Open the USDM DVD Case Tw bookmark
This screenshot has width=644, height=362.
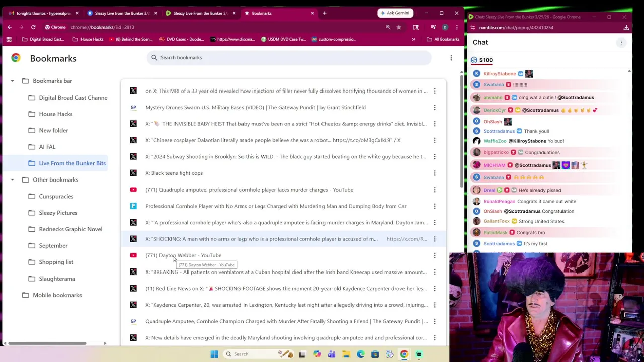[283, 39]
